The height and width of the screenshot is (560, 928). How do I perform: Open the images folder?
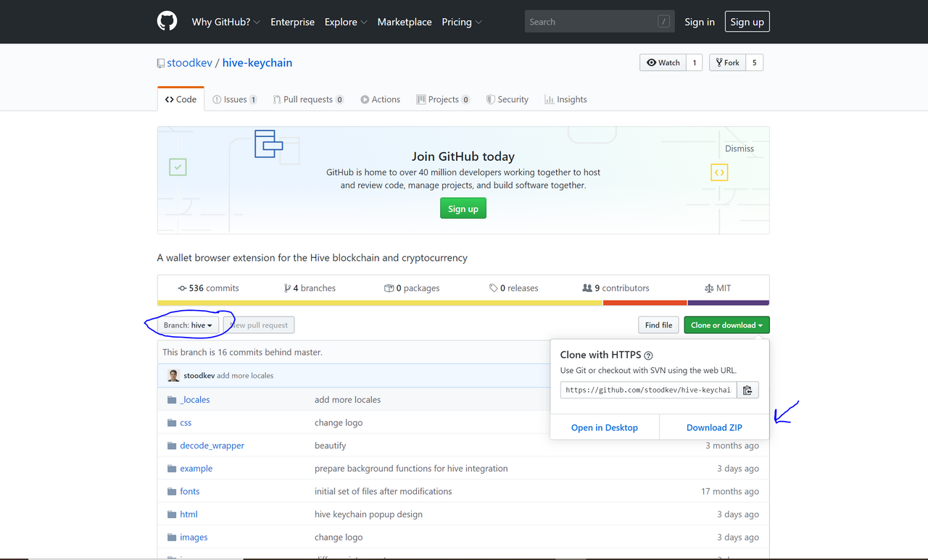pos(194,538)
